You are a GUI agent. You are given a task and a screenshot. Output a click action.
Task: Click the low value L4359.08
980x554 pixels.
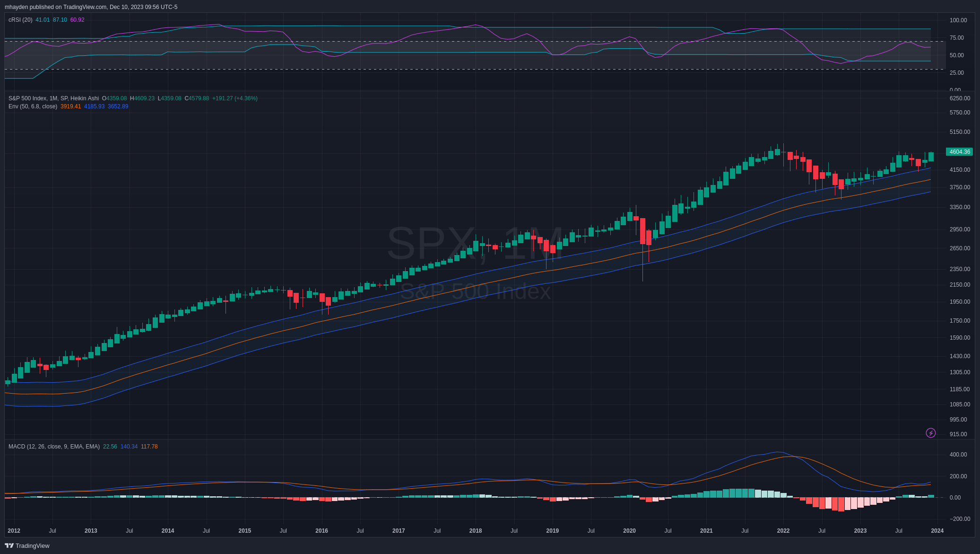170,98
